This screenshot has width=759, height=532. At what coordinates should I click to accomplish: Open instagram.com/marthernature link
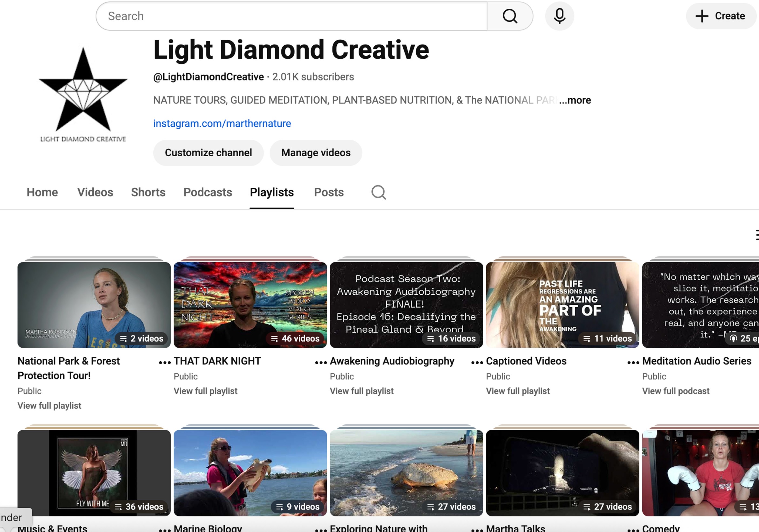tap(222, 123)
